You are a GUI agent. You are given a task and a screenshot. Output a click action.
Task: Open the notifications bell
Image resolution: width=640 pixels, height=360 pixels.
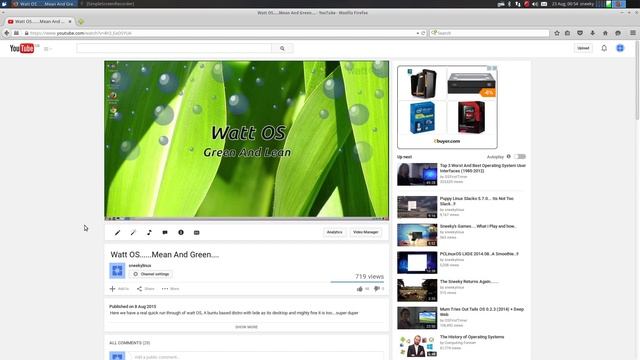click(604, 48)
